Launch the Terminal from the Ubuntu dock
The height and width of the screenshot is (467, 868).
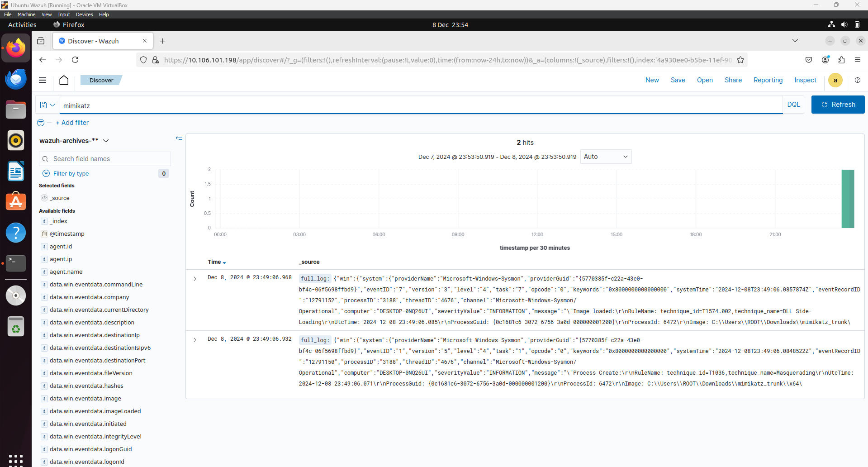(16, 263)
